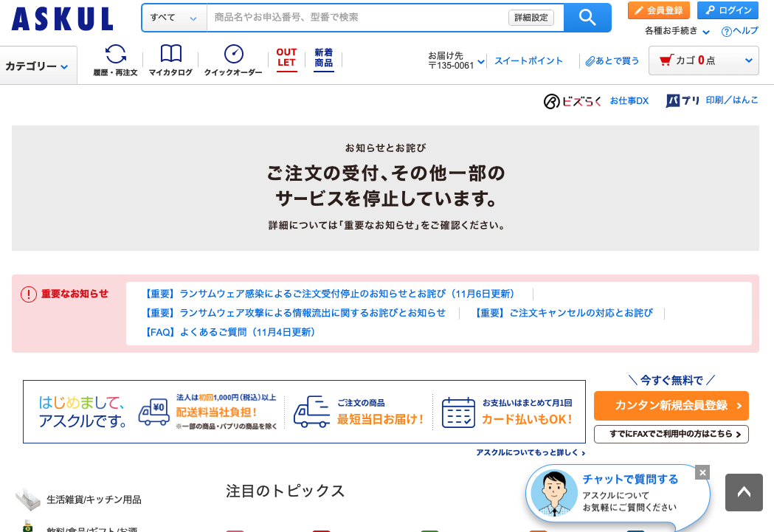Click the OUTLET icon

[x=286, y=58]
